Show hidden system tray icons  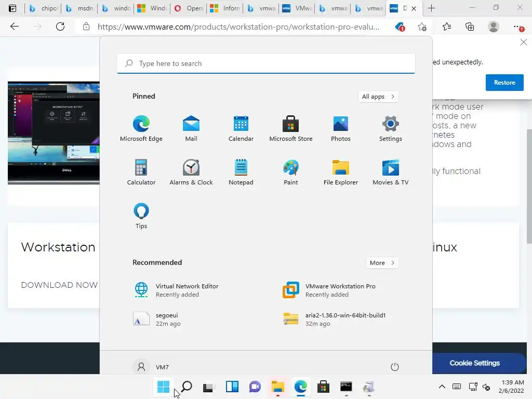point(442,387)
